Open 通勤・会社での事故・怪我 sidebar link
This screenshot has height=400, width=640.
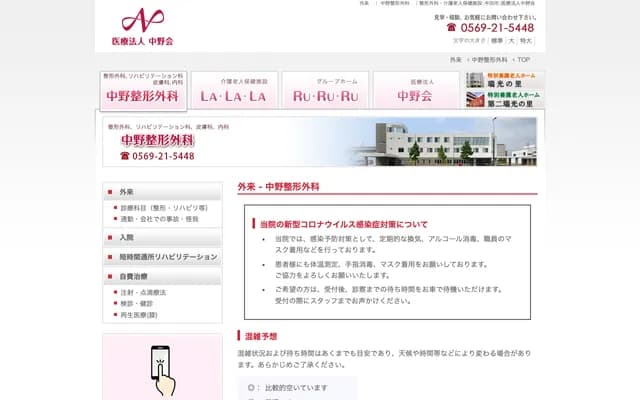pos(159,219)
